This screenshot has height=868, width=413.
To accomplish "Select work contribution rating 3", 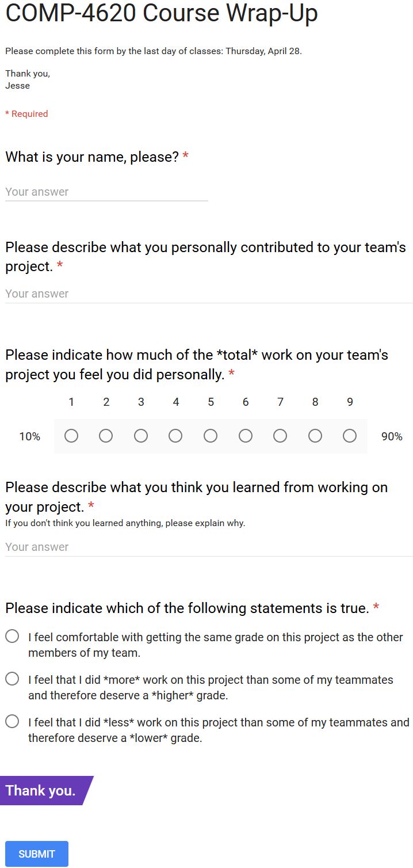I will click(141, 436).
